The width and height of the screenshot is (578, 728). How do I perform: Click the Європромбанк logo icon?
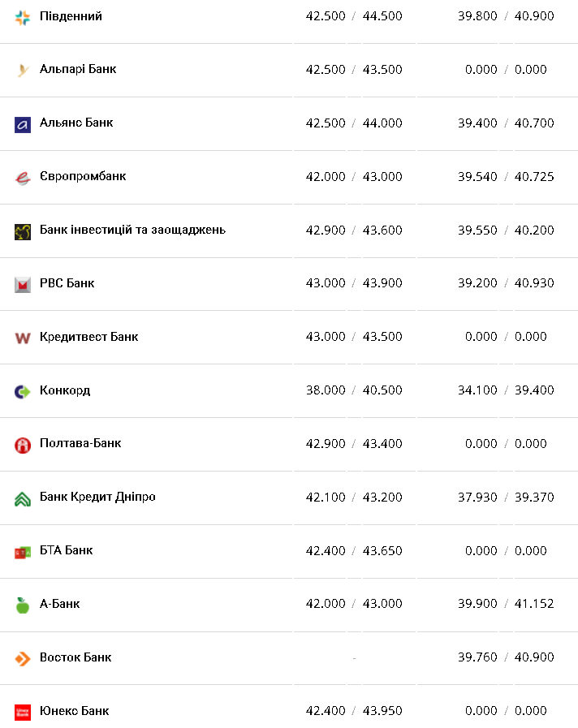23,178
